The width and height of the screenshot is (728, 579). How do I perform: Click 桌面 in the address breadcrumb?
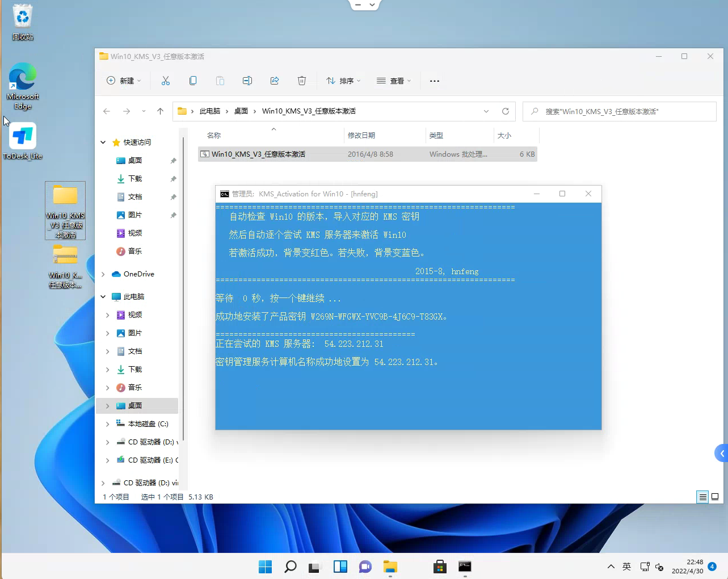(241, 111)
